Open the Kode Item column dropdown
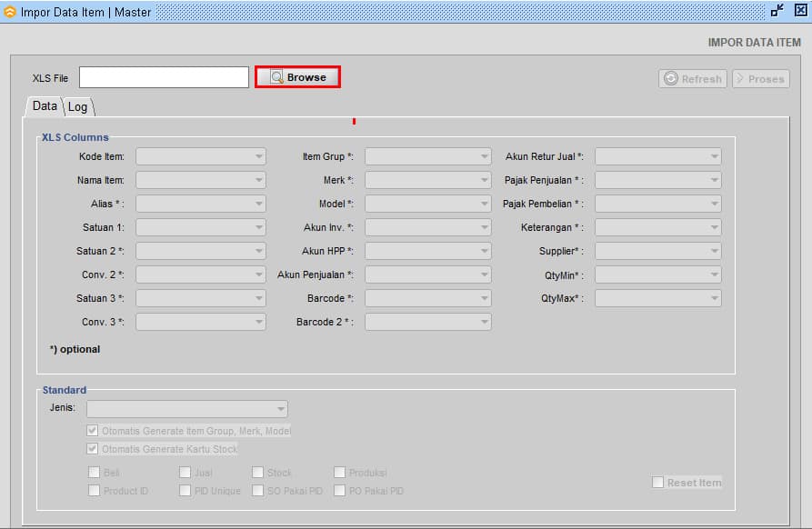Image resolution: width=812 pixels, height=529 pixels. (x=258, y=156)
